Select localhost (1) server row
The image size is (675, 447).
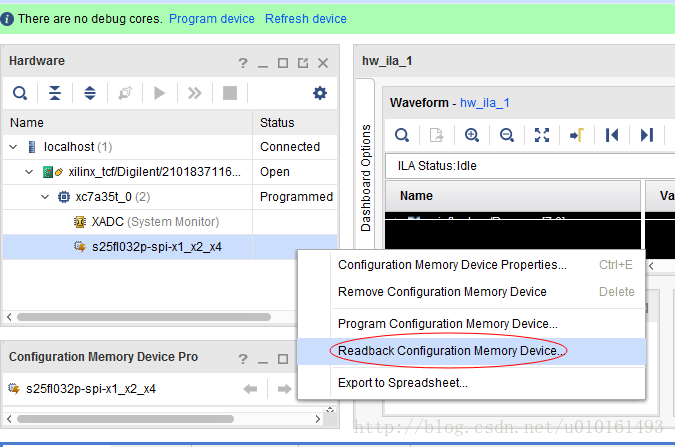point(170,147)
